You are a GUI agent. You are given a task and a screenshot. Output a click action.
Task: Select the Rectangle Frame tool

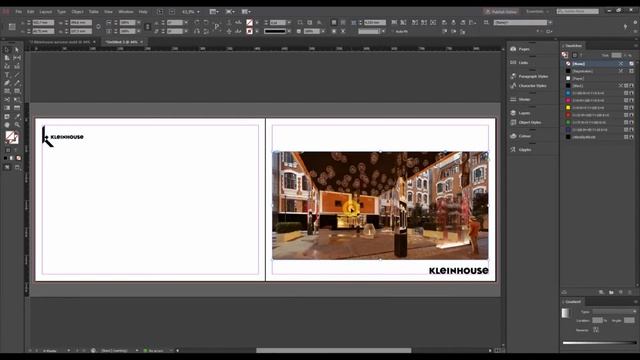(7, 91)
